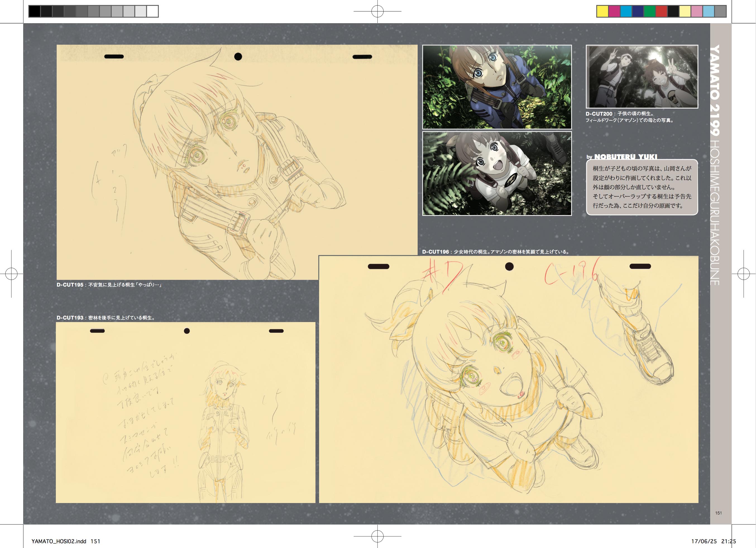
Task: Click the right edge registration crosshair mark
Action: (x=743, y=274)
